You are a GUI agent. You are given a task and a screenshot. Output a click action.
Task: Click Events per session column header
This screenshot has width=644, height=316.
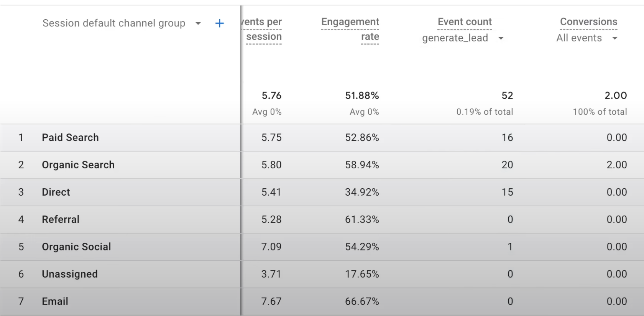pyautogui.click(x=263, y=29)
